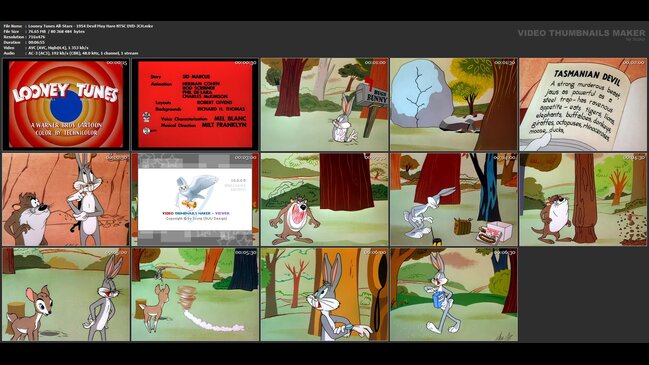This screenshot has width=649, height=365.
Task: Click the File Name line in header
Action: 78,26
